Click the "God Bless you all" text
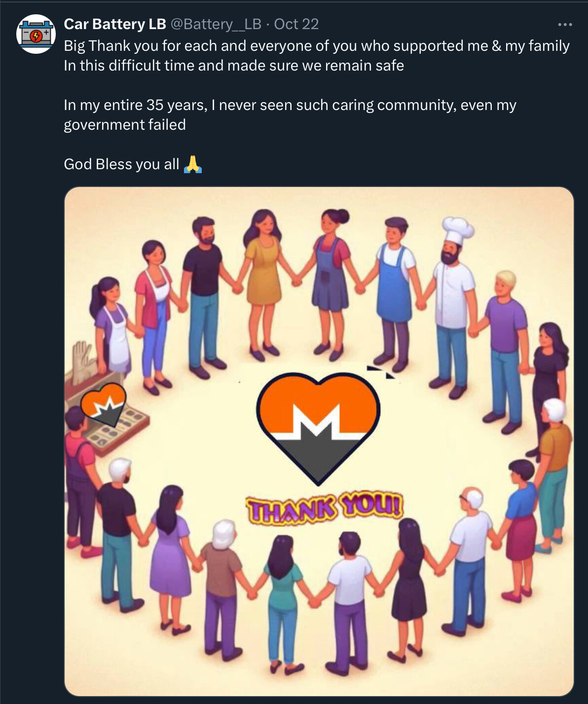The width and height of the screenshot is (588, 704). (x=121, y=164)
